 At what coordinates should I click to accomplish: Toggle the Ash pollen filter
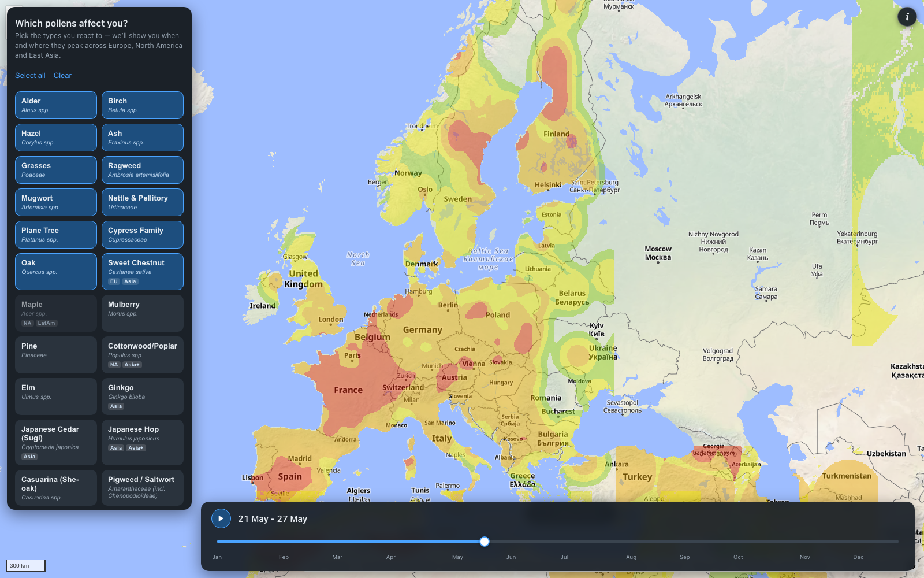pos(143,138)
